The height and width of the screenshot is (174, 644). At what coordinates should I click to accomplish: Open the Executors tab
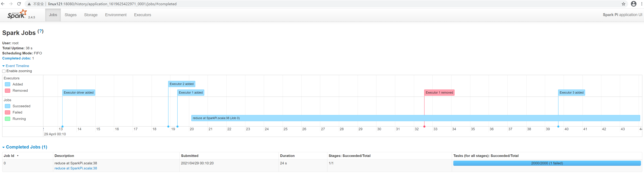pos(143,15)
